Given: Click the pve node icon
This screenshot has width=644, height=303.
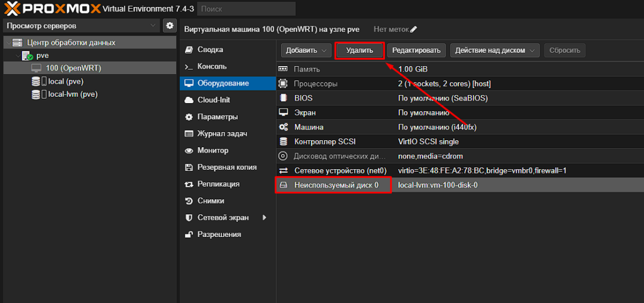Looking at the screenshot, I should pos(28,56).
